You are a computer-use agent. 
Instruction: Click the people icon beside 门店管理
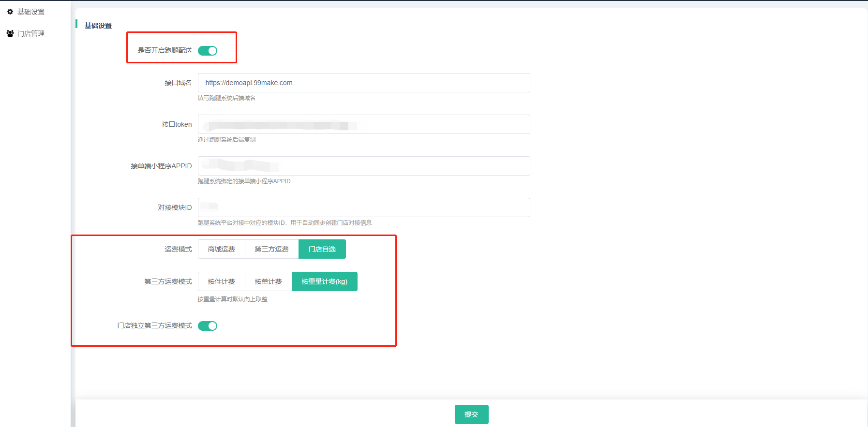coord(10,33)
